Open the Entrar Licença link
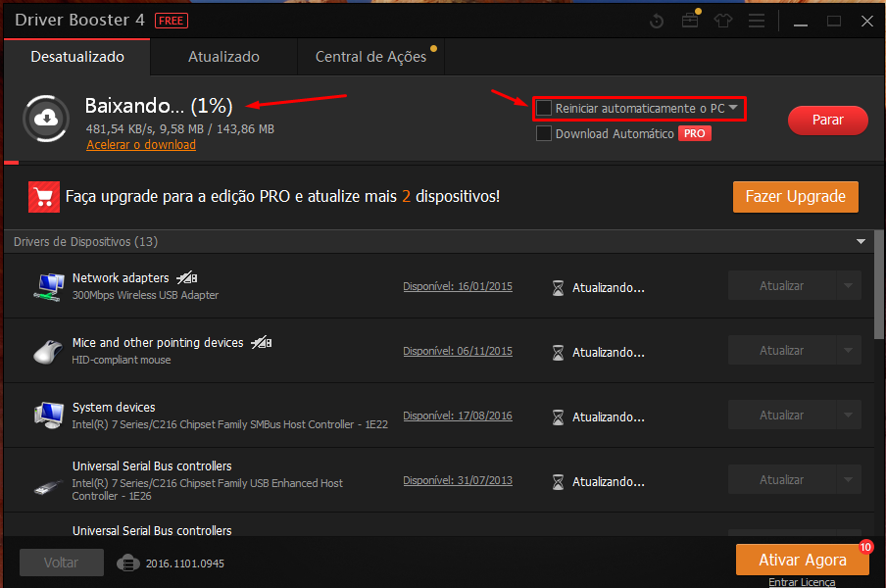This screenshot has width=886, height=588. pyautogui.click(x=802, y=582)
